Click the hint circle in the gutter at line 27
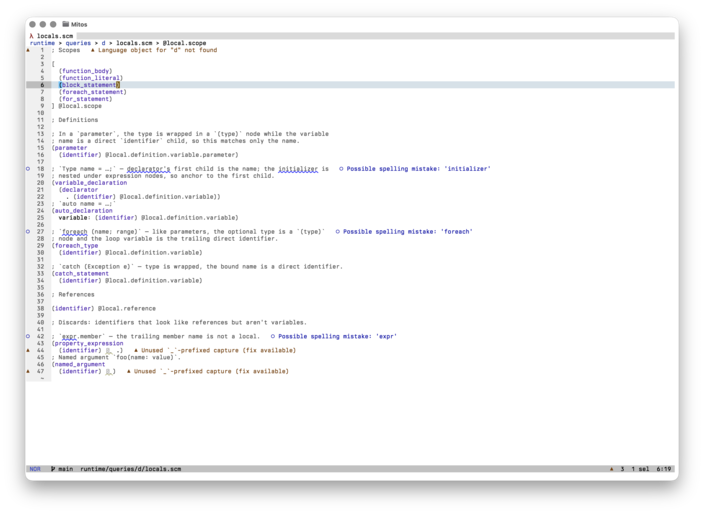 28,232
